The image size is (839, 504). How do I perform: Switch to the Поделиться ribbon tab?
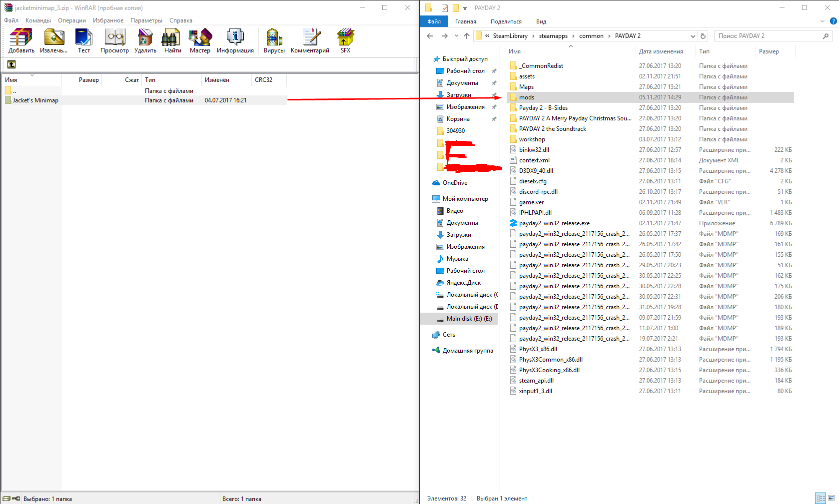506,21
